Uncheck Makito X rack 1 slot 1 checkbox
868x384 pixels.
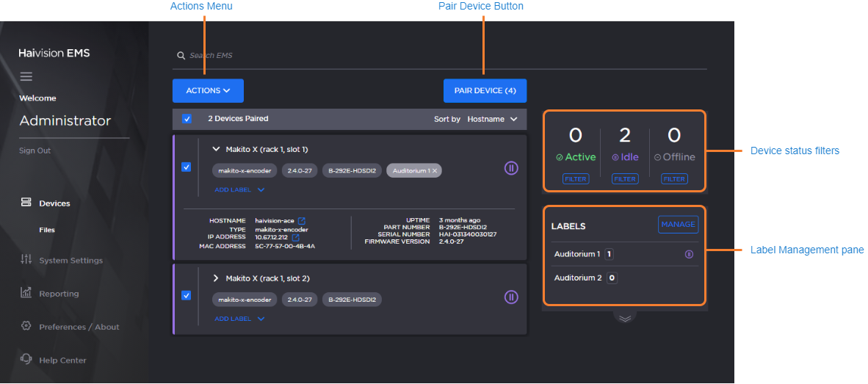click(x=187, y=167)
